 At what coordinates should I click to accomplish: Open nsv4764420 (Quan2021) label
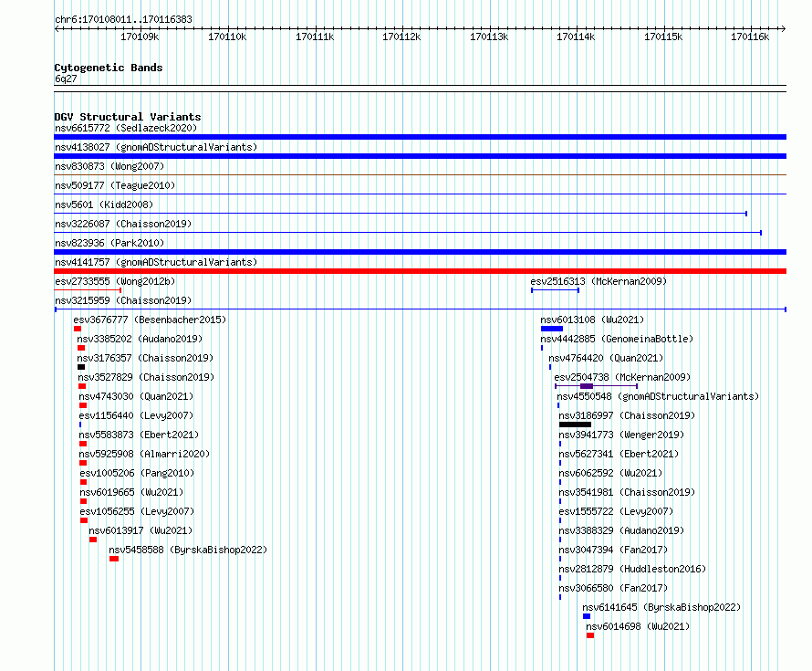pyautogui.click(x=606, y=358)
